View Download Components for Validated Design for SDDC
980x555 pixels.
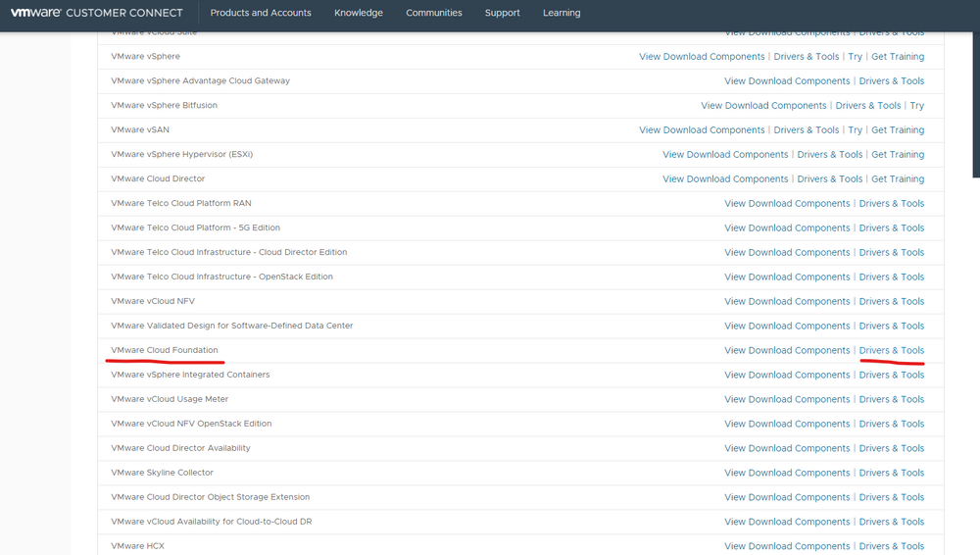point(787,326)
